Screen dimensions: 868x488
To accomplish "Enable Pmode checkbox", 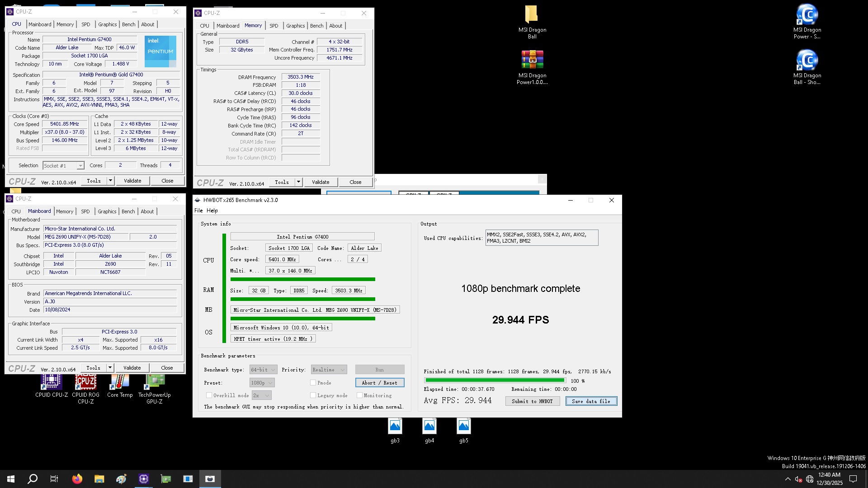I will [x=313, y=383].
